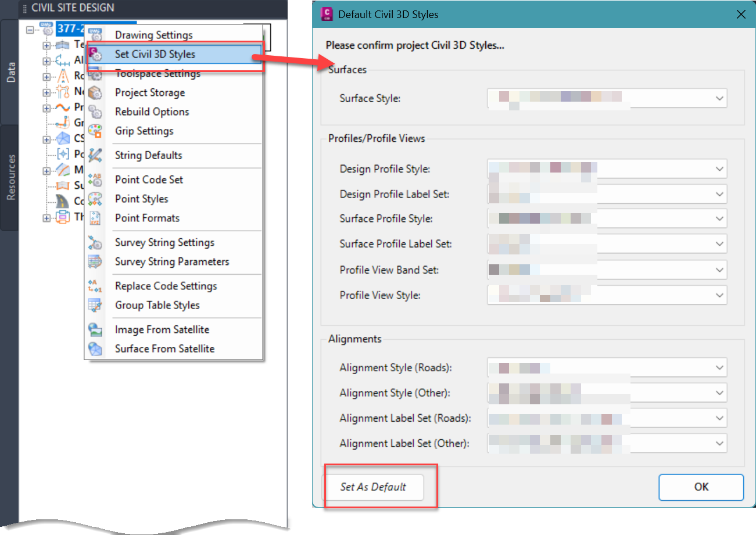Open the Alignment Style (Roads) dropdown
756x535 pixels.
tap(607, 368)
